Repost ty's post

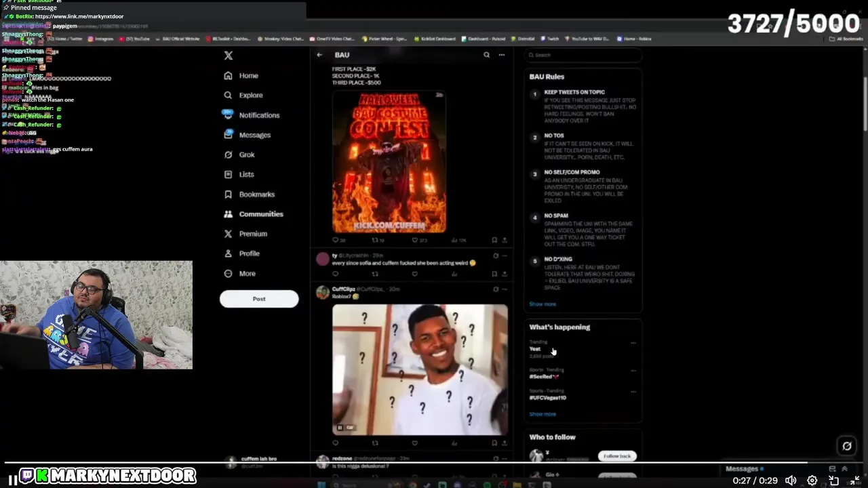click(x=375, y=274)
